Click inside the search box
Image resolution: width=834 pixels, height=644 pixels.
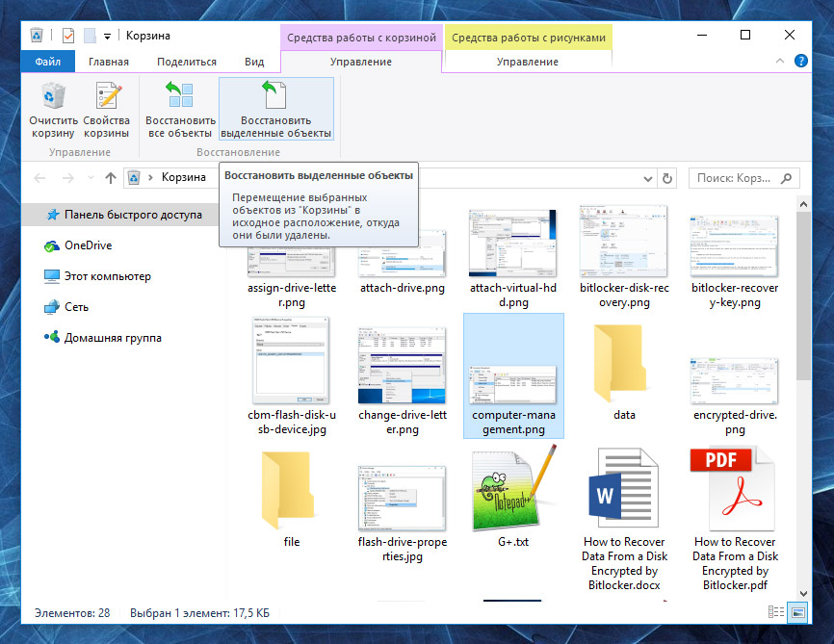coord(742,178)
